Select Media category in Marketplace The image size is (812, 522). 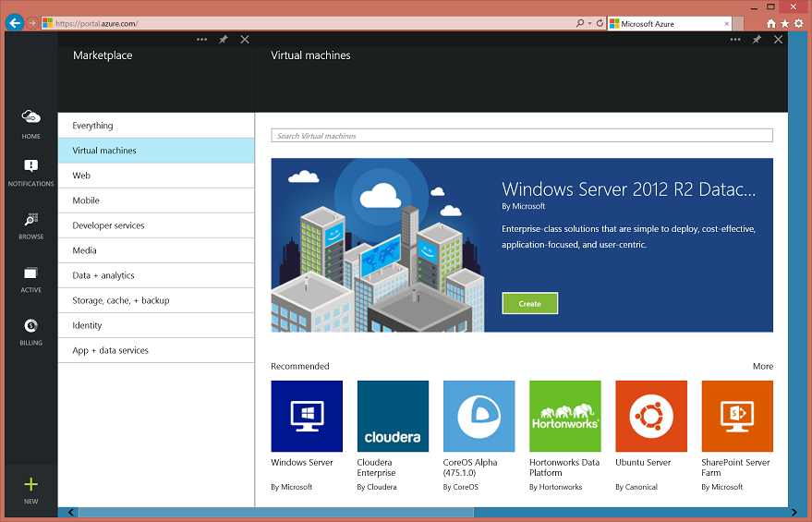click(x=156, y=250)
